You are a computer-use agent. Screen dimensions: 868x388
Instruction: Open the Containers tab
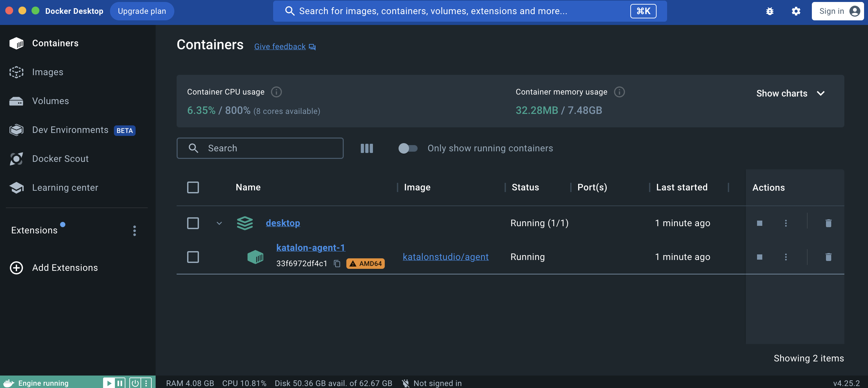click(55, 43)
